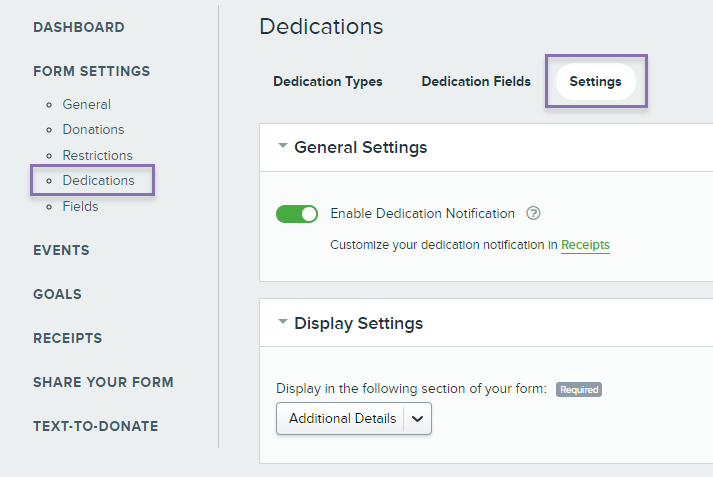713x477 pixels.
Task: Follow the Receipts link in General Settings
Action: [x=585, y=245]
